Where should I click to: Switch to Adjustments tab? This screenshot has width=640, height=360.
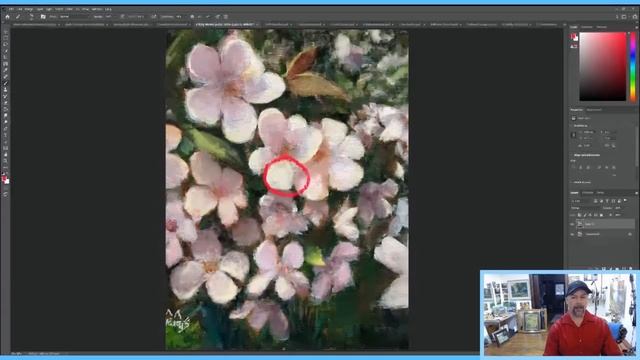click(x=594, y=110)
